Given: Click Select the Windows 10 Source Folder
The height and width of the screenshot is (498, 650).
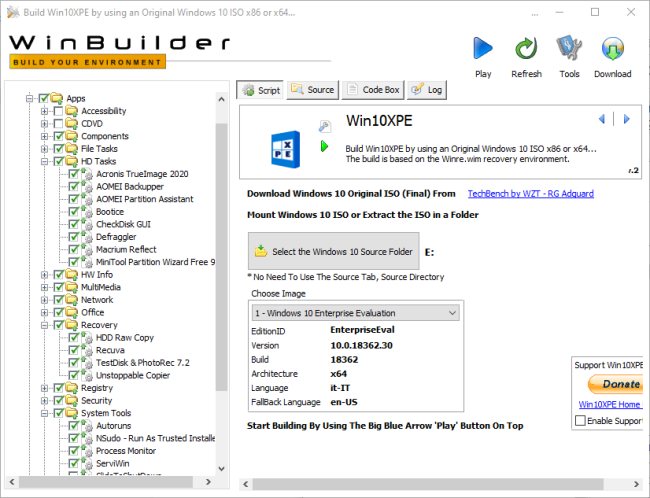Looking at the screenshot, I should [334, 251].
